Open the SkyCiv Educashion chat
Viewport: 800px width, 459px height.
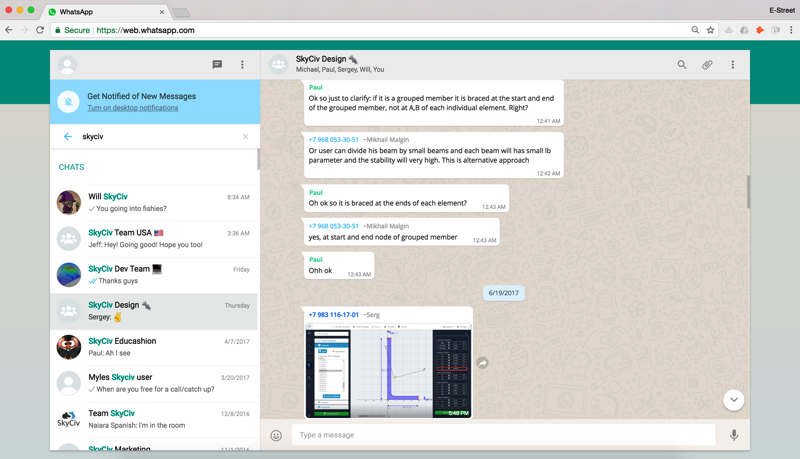(154, 347)
